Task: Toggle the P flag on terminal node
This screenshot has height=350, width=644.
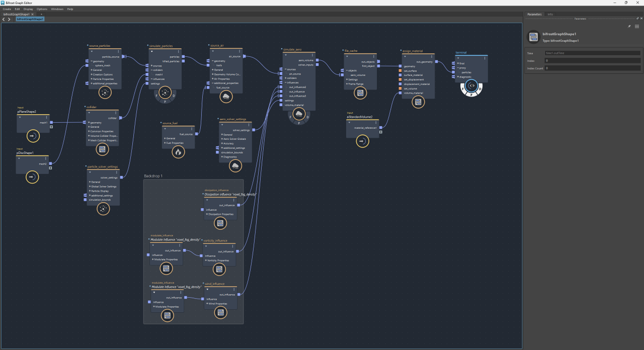Action: 472,95
